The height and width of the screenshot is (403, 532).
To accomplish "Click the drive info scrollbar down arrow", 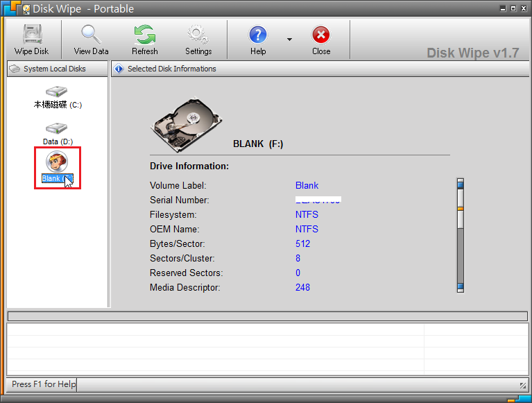I will pos(460,287).
